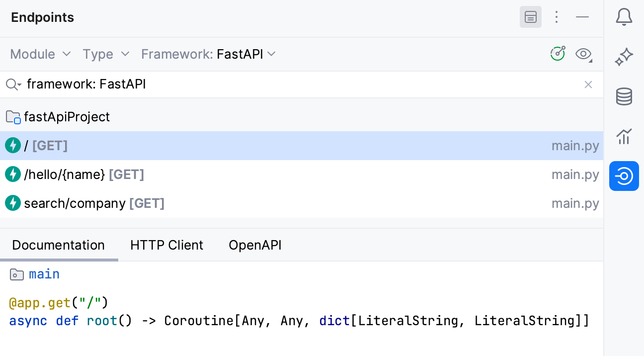Select the / [GET] endpoint row
This screenshot has width=644, height=356.
[x=302, y=146]
